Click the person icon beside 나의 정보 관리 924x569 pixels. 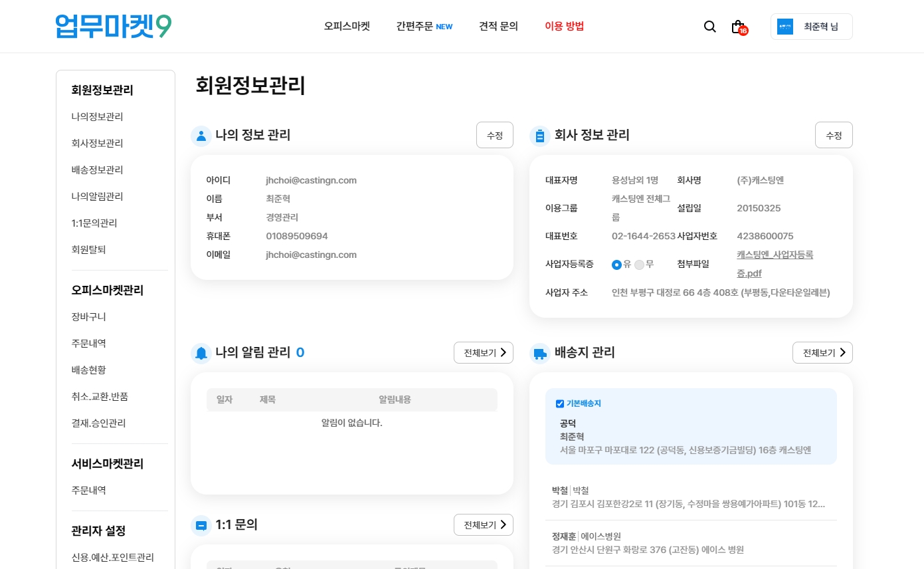coord(201,136)
